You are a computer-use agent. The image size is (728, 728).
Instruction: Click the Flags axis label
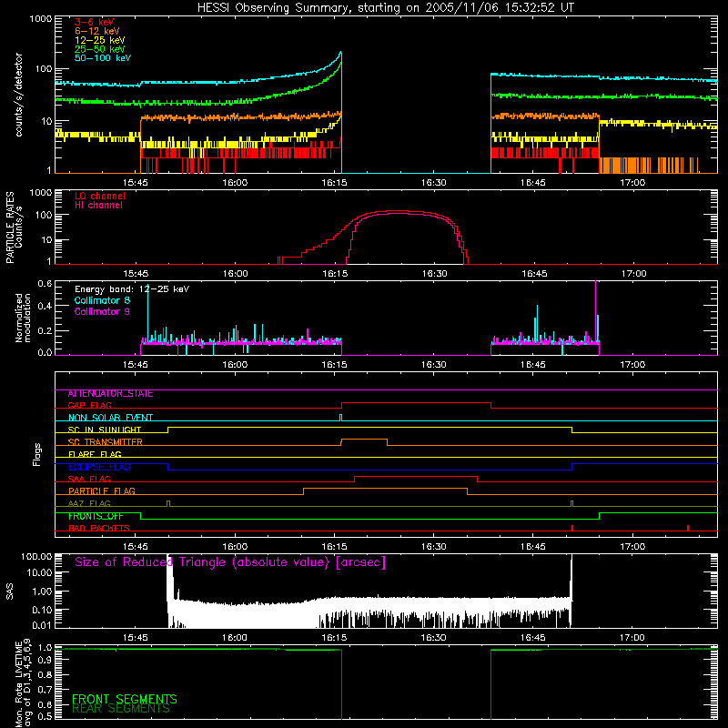coord(37,454)
